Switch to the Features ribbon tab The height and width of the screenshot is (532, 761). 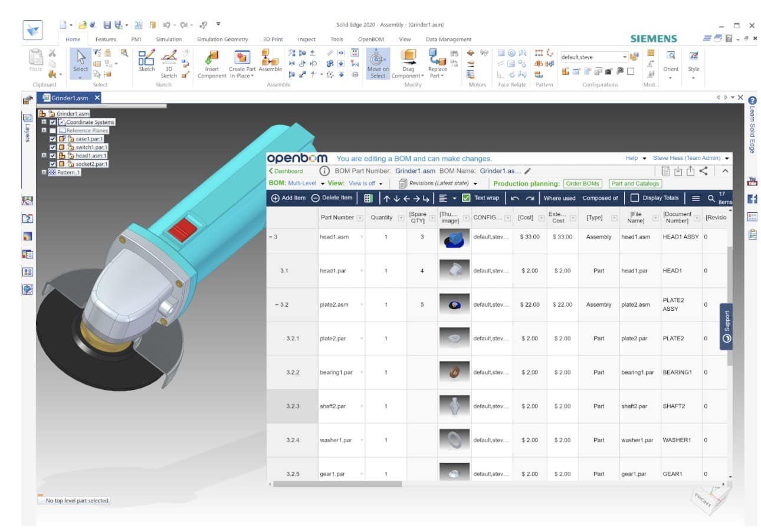point(106,40)
